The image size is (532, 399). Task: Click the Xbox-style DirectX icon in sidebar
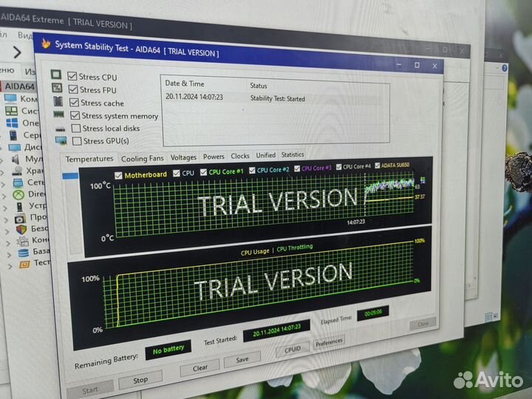tap(18, 192)
